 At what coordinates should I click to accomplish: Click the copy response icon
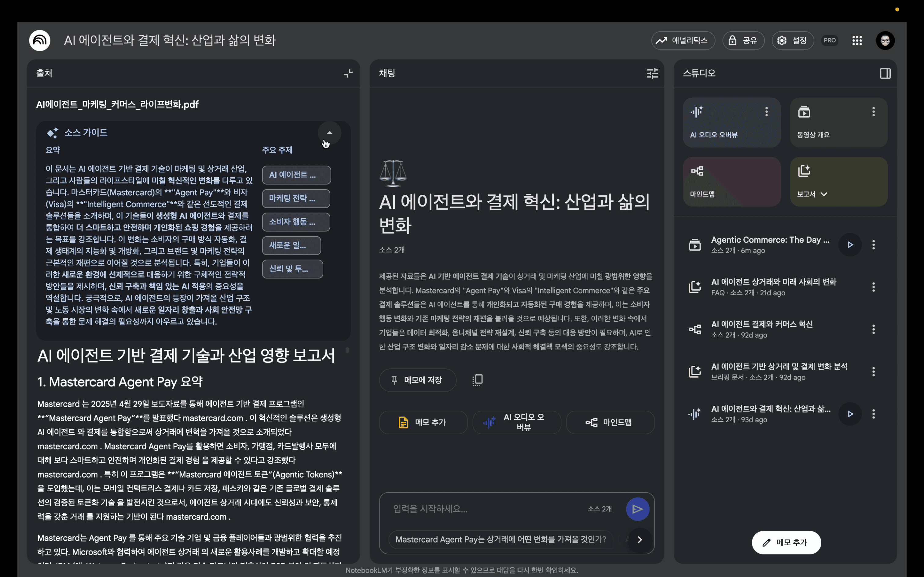pos(477,380)
